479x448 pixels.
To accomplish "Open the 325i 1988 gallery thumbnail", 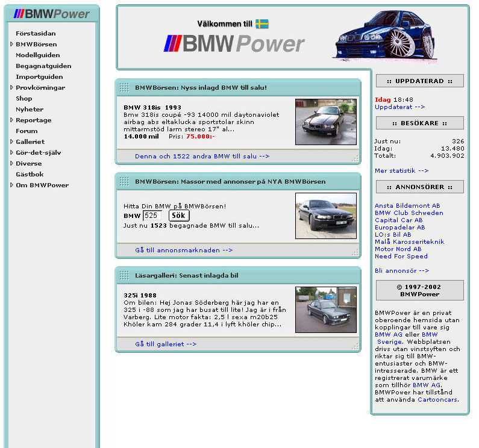I will pyautogui.click(x=325, y=310).
